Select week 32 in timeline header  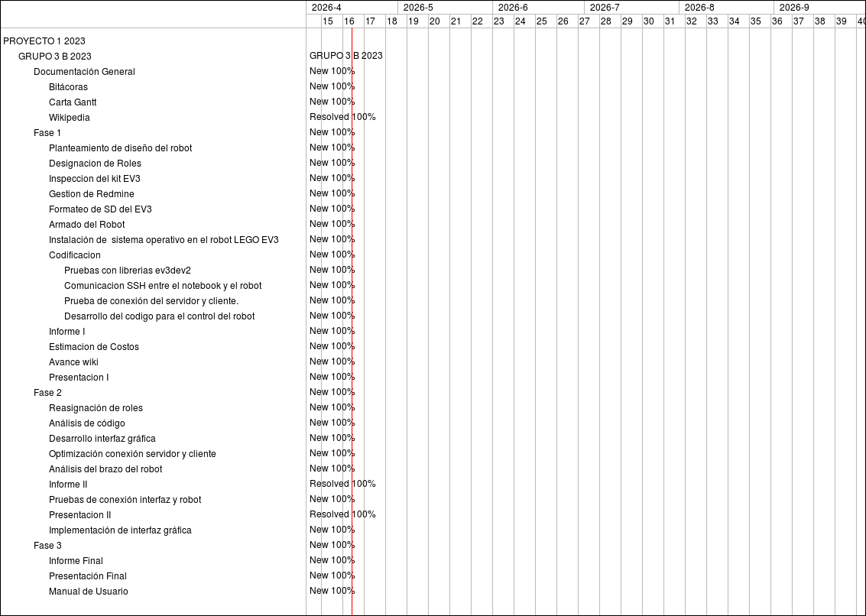pos(691,21)
